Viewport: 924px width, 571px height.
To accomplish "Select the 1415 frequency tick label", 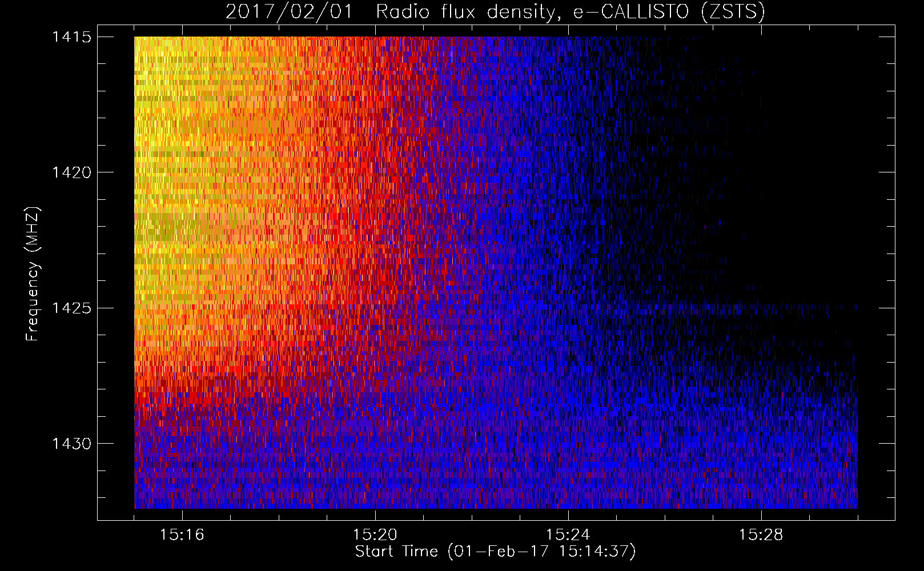I will (x=71, y=37).
